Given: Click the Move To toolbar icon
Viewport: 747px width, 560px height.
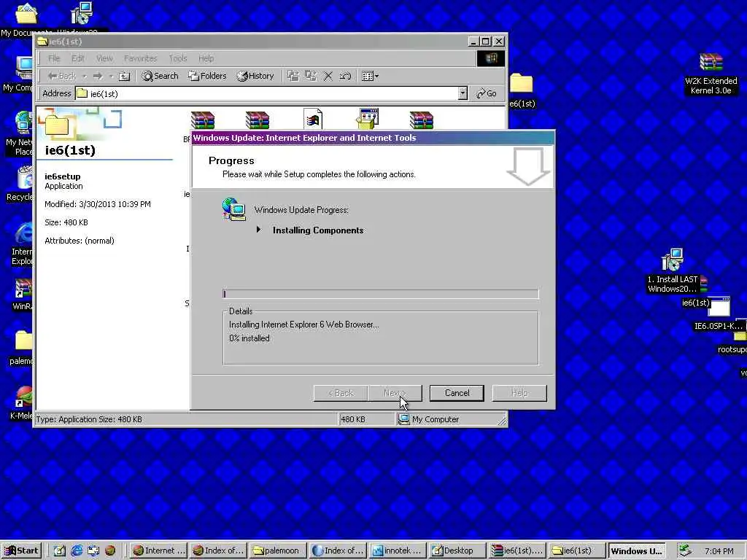Looking at the screenshot, I should tap(293, 76).
